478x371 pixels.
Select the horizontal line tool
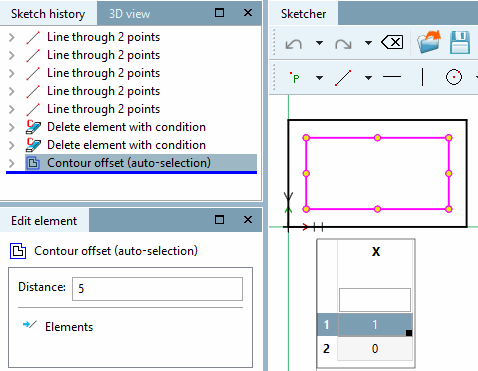tap(392, 77)
